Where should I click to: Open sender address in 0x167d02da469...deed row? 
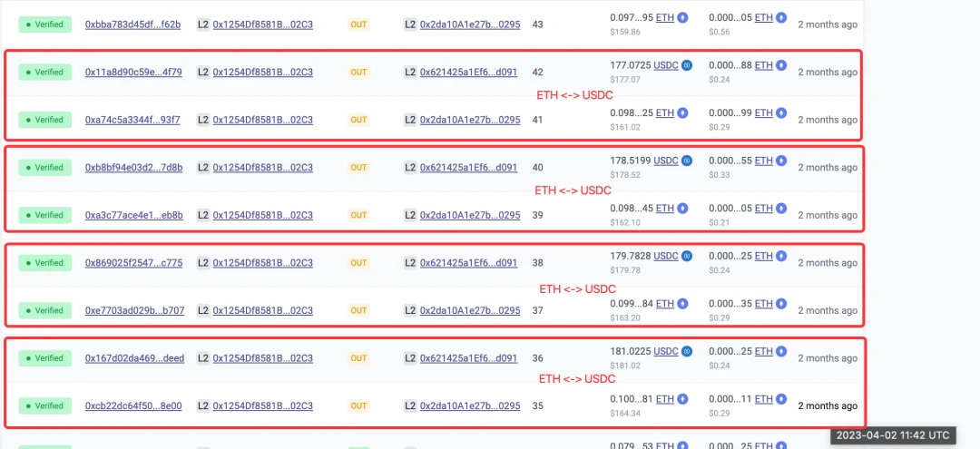click(x=262, y=358)
